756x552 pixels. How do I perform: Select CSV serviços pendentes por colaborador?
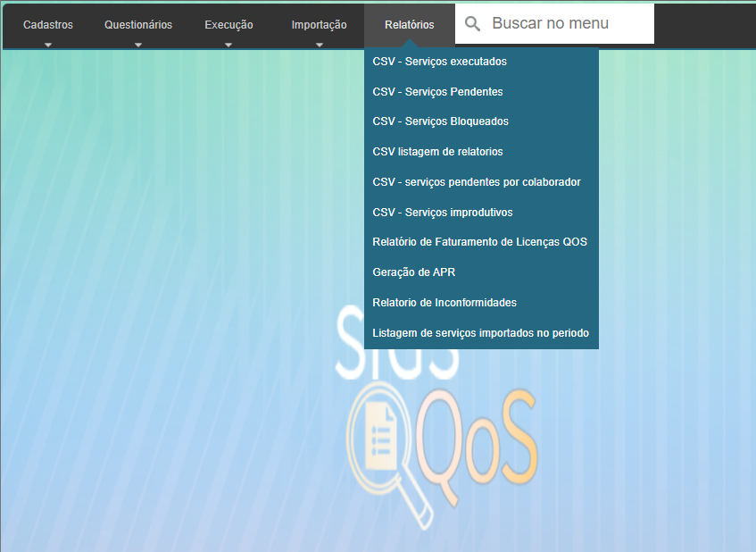(477, 182)
